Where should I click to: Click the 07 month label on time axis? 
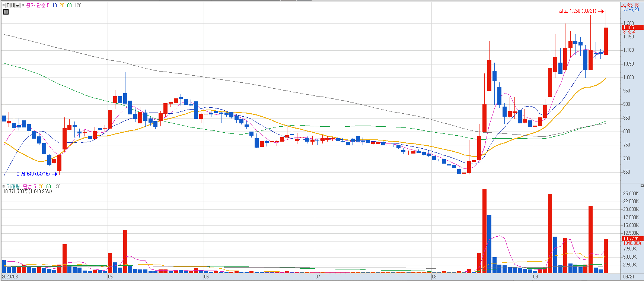pyautogui.click(x=318, y=277)
